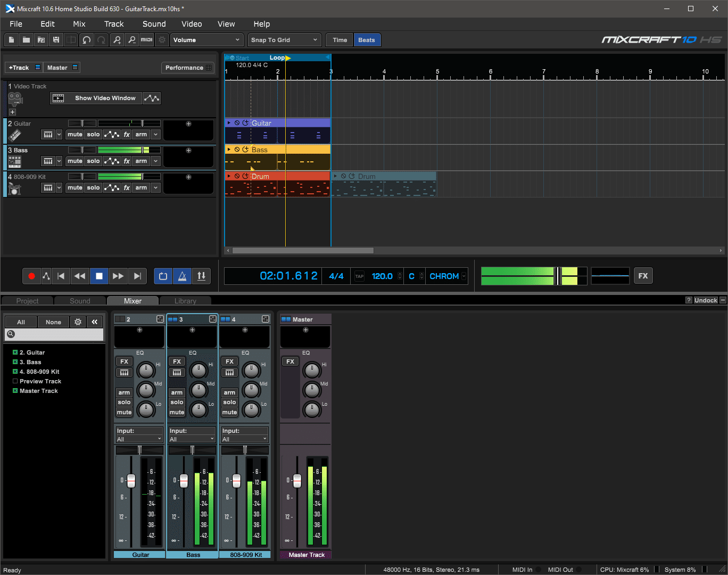Arm the 808-909 Kit track
728x575 pixels.
point(141,188)
